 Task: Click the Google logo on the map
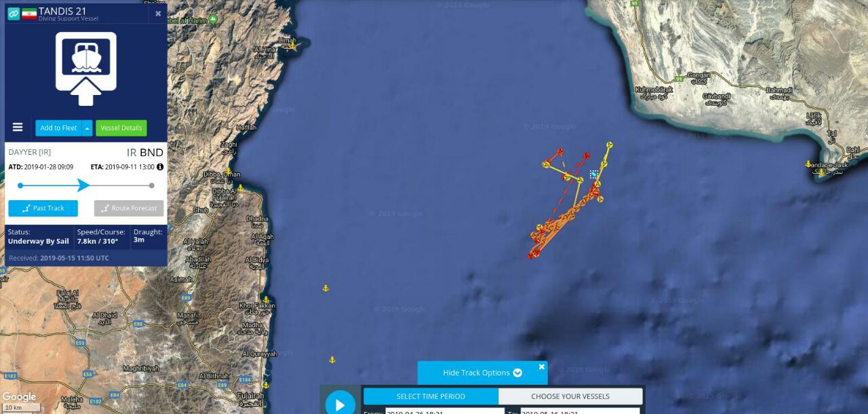(19, 397)
